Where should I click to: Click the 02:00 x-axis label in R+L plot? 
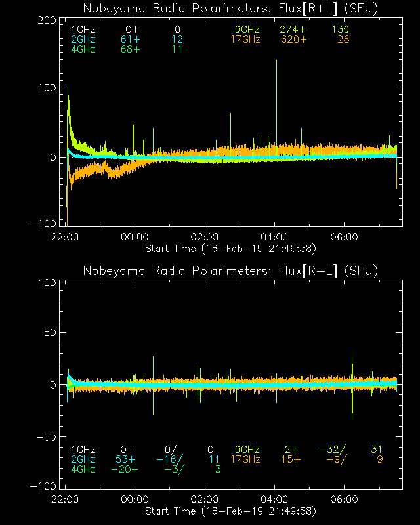pos(205,237)
